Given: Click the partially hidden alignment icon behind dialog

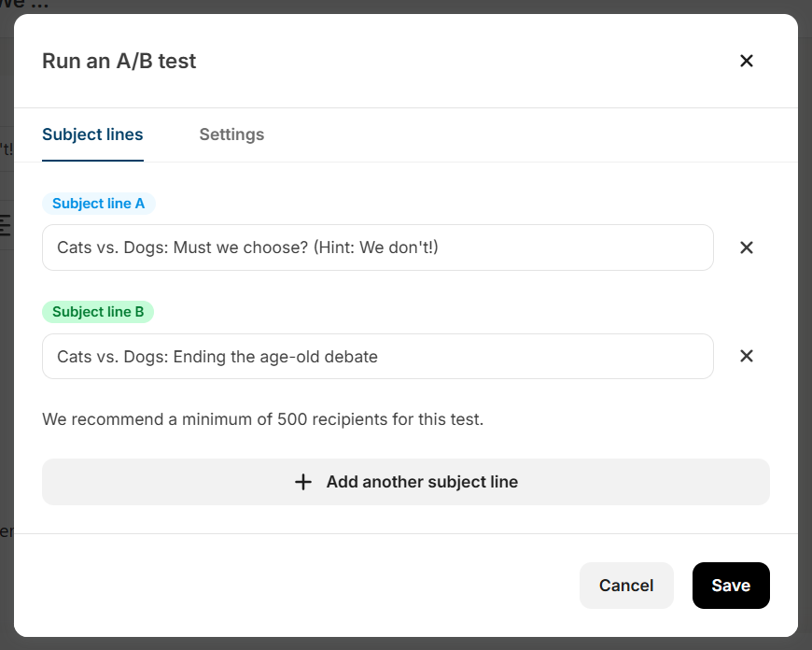Looking at the screenshot, I should click(6, 224).
